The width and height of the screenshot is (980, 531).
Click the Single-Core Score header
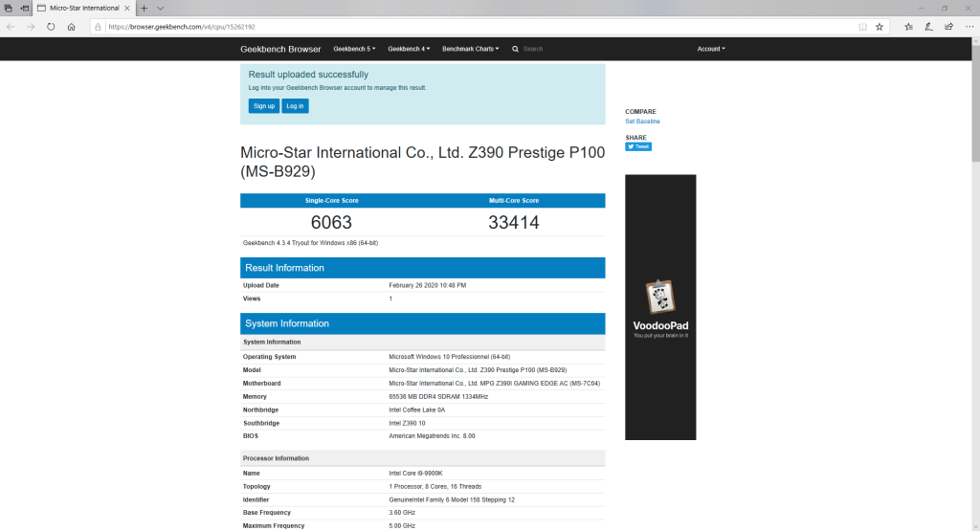332,201
